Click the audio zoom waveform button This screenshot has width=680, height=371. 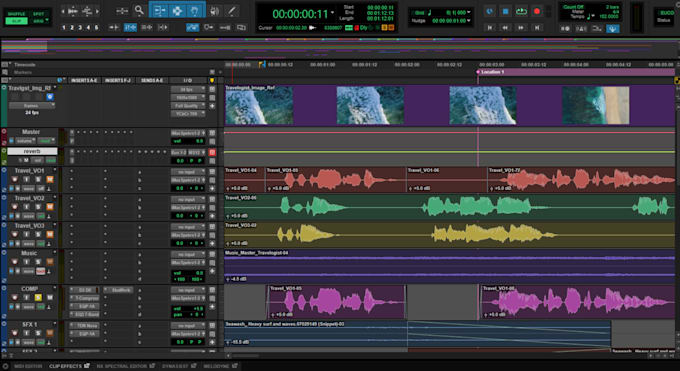[73, 11]
